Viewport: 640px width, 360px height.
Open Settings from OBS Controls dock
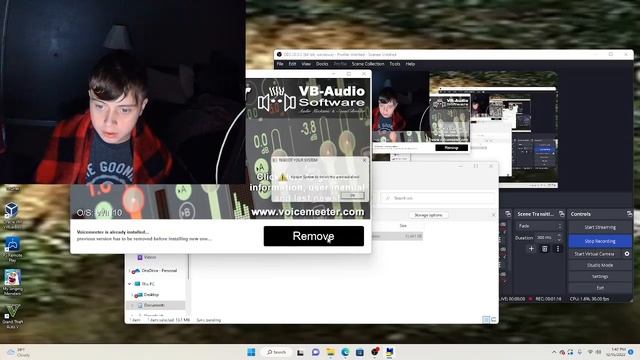click(x=600, y=276)
